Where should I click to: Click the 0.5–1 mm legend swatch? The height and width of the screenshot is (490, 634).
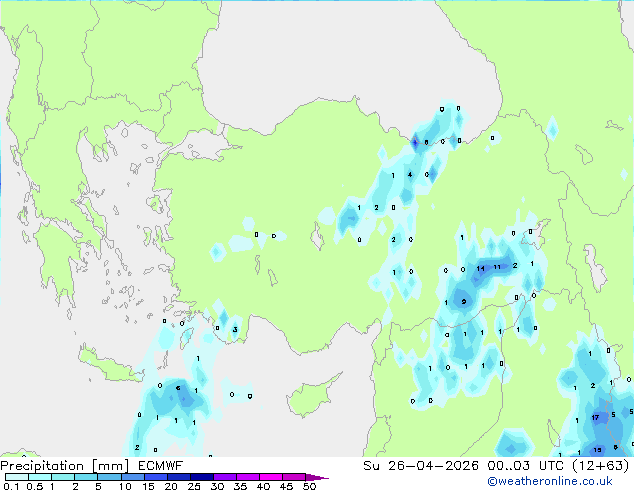pyautogui.click(x=40, y=477)
